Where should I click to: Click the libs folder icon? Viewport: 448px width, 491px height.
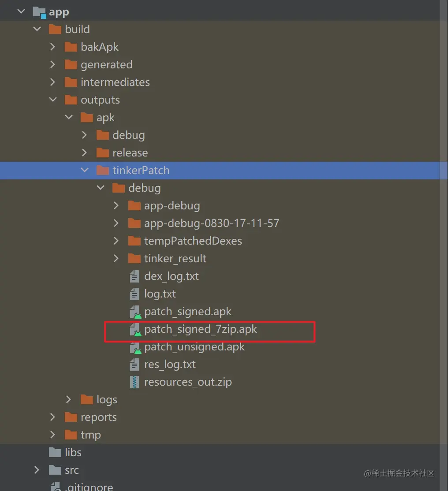(x=55, y=453)
